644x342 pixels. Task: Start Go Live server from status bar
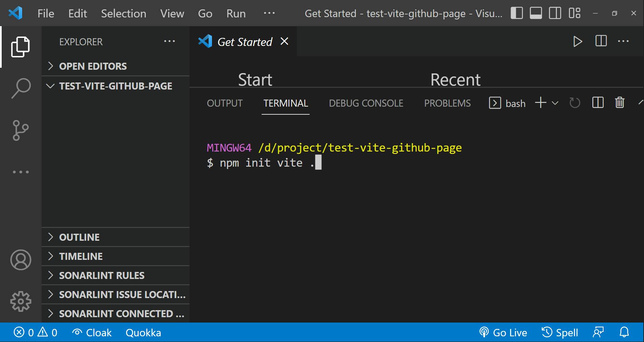(x=503, y=333)
